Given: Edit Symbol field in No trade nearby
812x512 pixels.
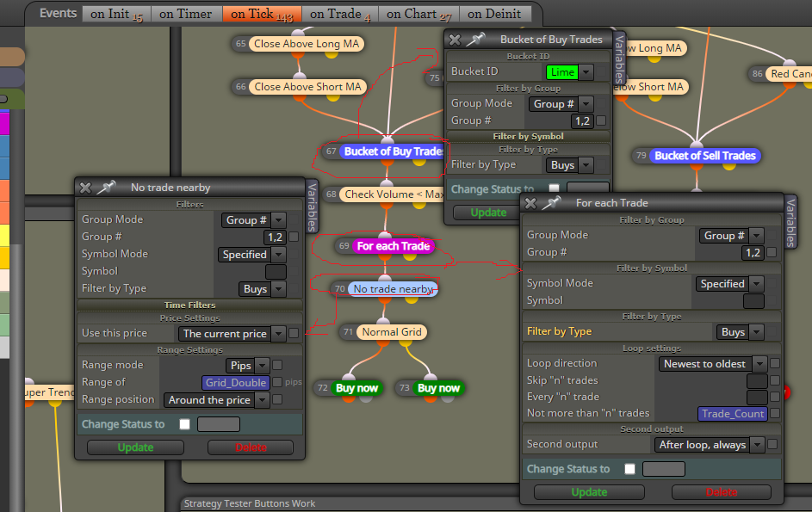Looking at the screenshot, I should 276,272.
